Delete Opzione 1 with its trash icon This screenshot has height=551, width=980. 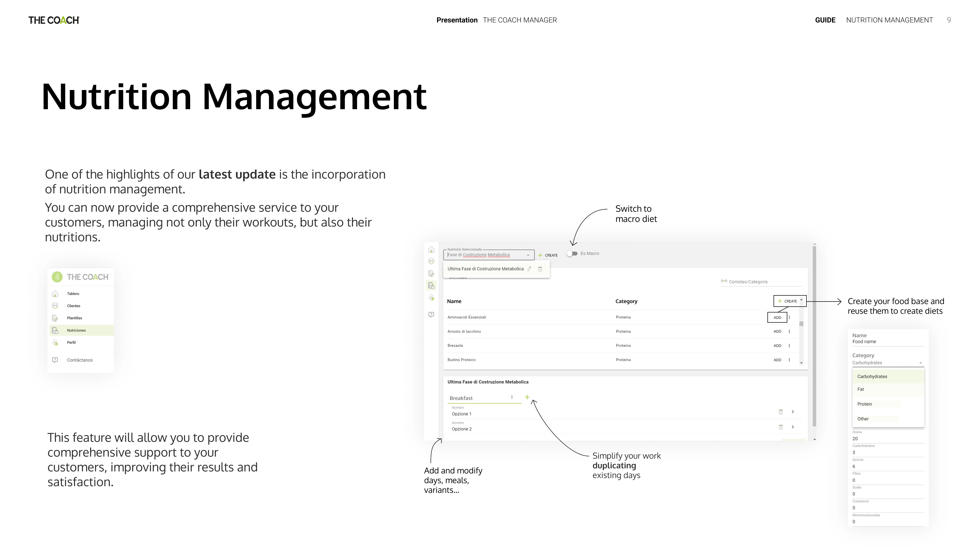[781, 412]
